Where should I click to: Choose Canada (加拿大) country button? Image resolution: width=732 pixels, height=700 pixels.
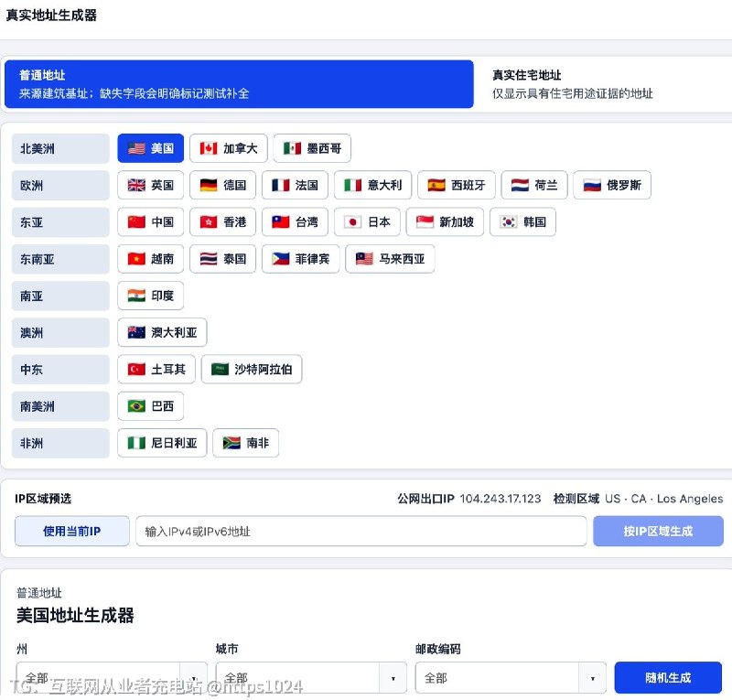coord(228,148)
